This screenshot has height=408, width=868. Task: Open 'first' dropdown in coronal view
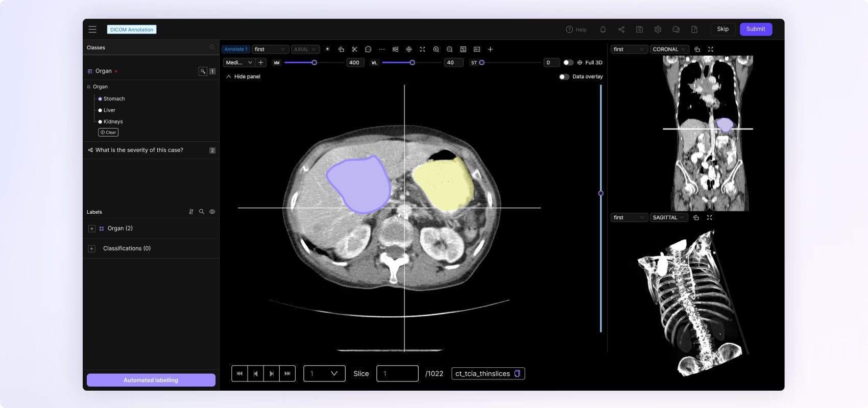click(629, 49)
